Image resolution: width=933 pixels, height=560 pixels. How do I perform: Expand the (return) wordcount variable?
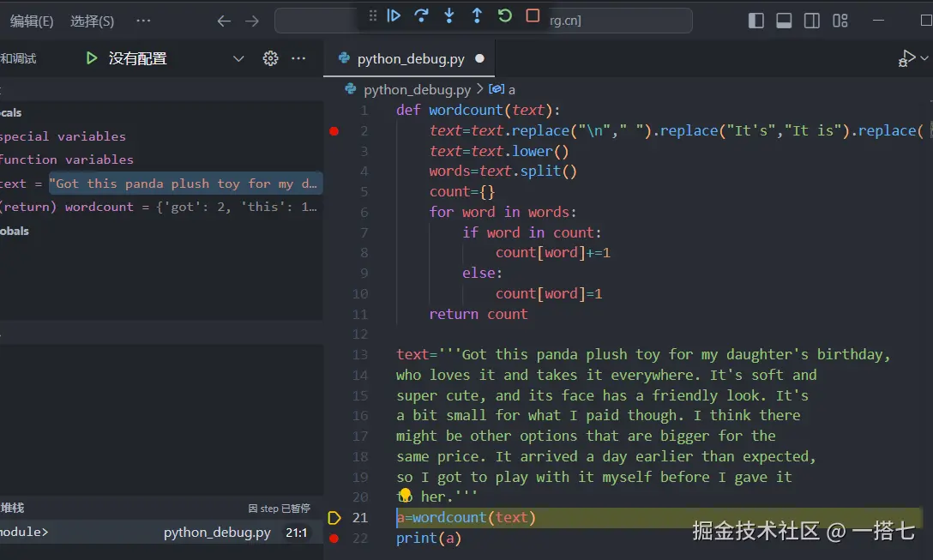(x=161, y=207)
